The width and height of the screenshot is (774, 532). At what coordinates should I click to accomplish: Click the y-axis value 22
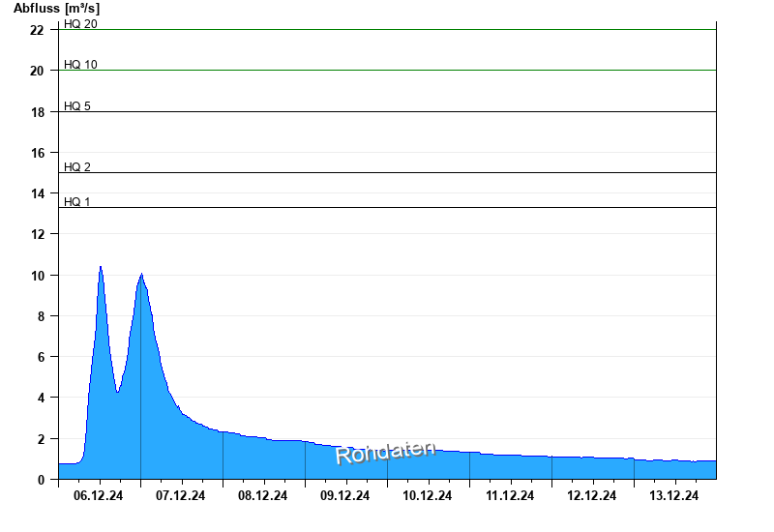pos(37,31)
